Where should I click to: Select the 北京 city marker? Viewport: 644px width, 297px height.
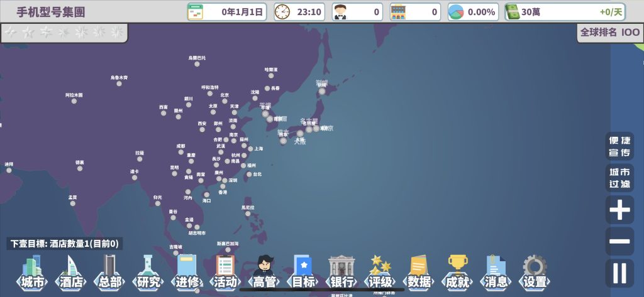(225, 101)
